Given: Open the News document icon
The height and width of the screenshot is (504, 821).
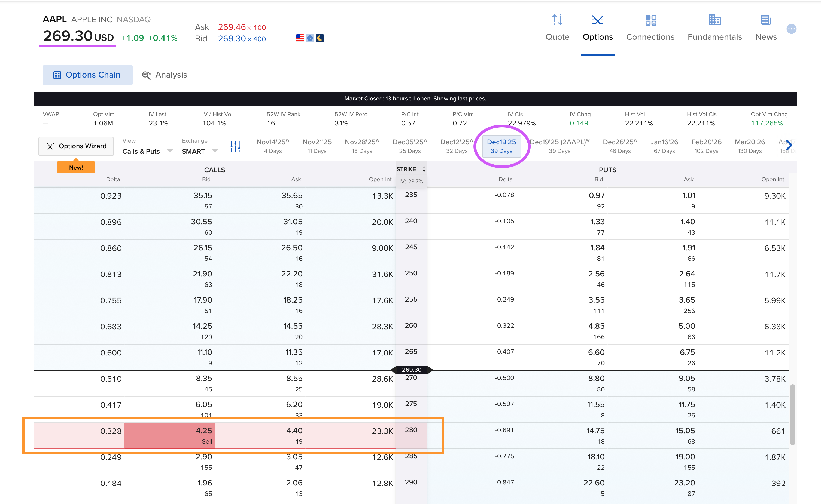Looking at the screenshot, I should pyautogui.click(x=766, y=20).
